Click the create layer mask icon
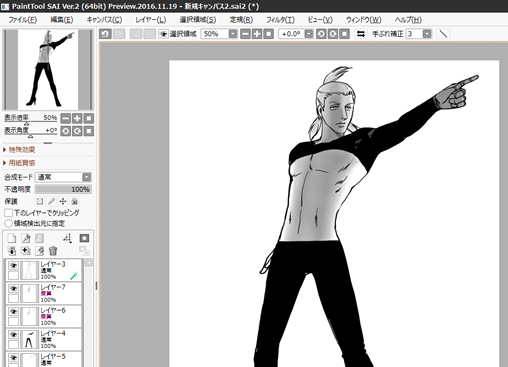This screenshot has height=367, width=508. click(84, 238)
